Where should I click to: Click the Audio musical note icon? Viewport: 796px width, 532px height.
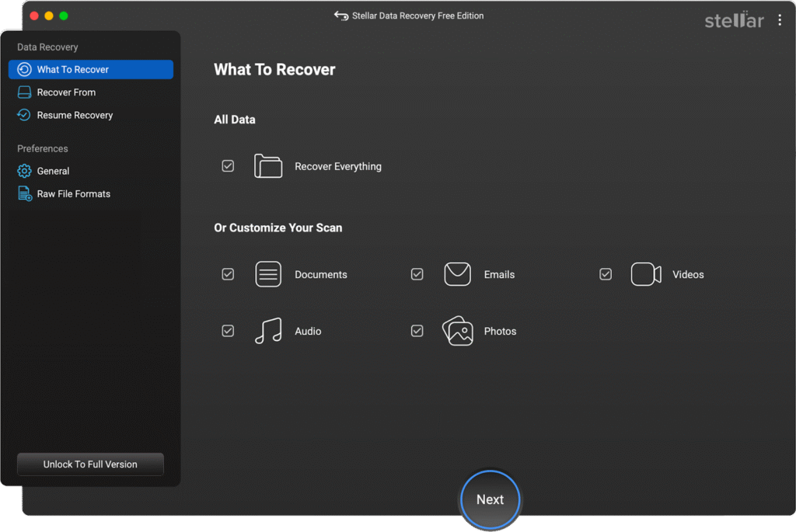[x=267, y=330]
